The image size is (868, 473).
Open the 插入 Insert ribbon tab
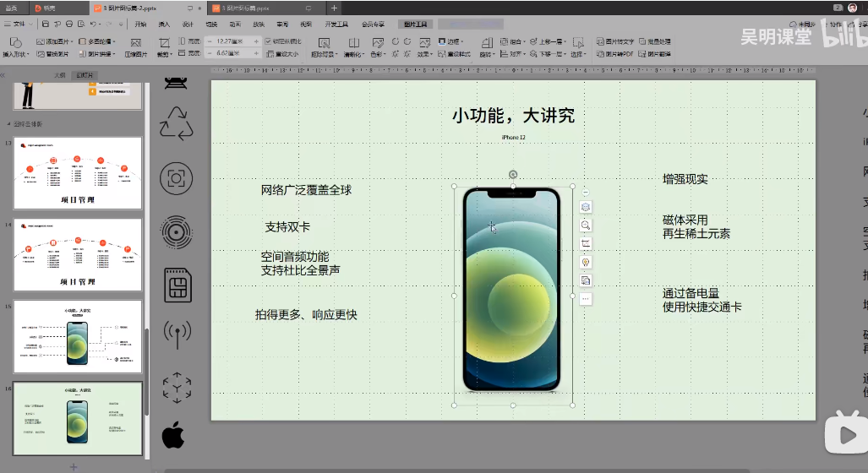(x=164, y=24)
